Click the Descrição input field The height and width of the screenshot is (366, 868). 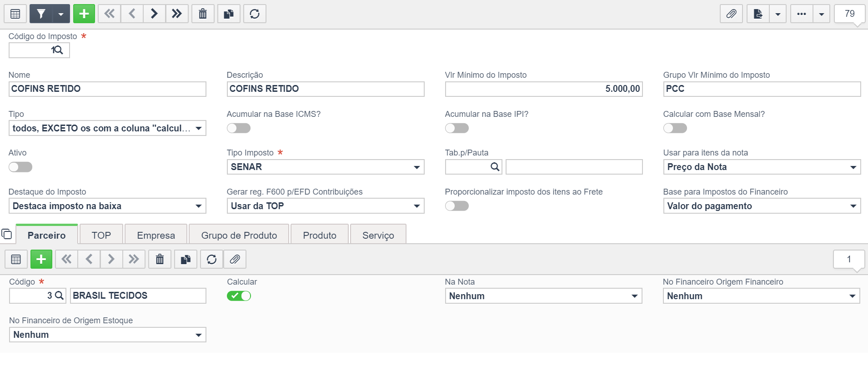326,89
